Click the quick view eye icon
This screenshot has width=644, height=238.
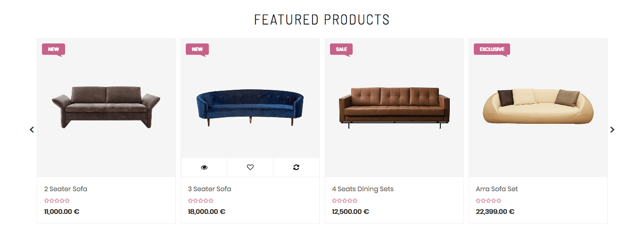tap(204, 167)
